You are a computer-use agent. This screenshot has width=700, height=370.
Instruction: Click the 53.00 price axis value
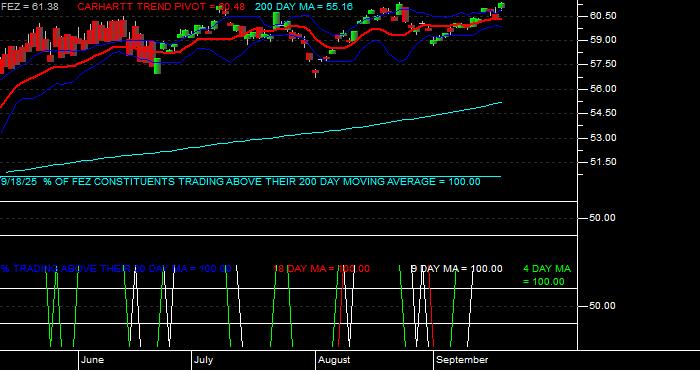click(603, 137)
